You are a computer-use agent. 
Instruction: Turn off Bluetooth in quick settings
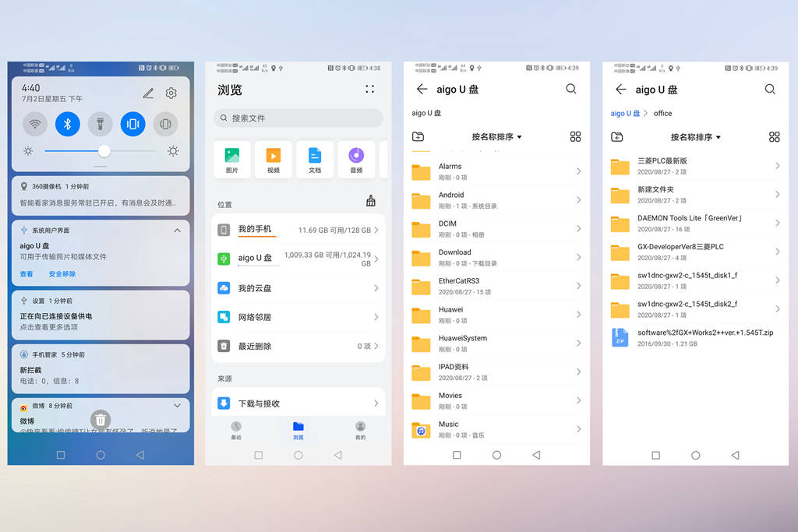click(68, 124)
